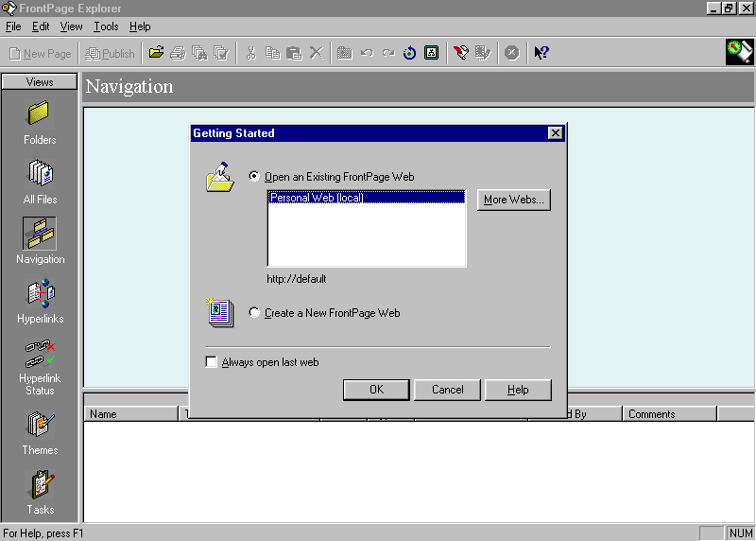Click the Cross File Spelling icon
Viewport: 756px width, 541px height.
point(221,53)
